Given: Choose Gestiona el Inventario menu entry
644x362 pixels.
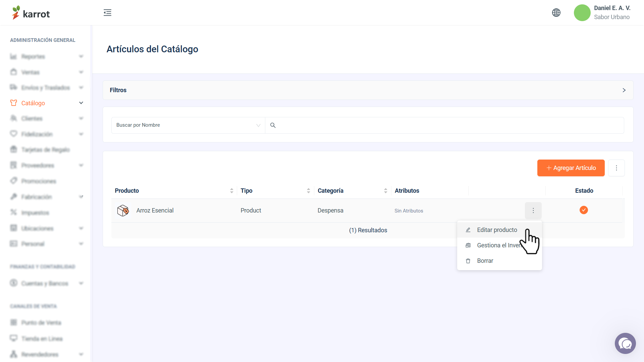Looking at the screenshot, I should 499,245.
